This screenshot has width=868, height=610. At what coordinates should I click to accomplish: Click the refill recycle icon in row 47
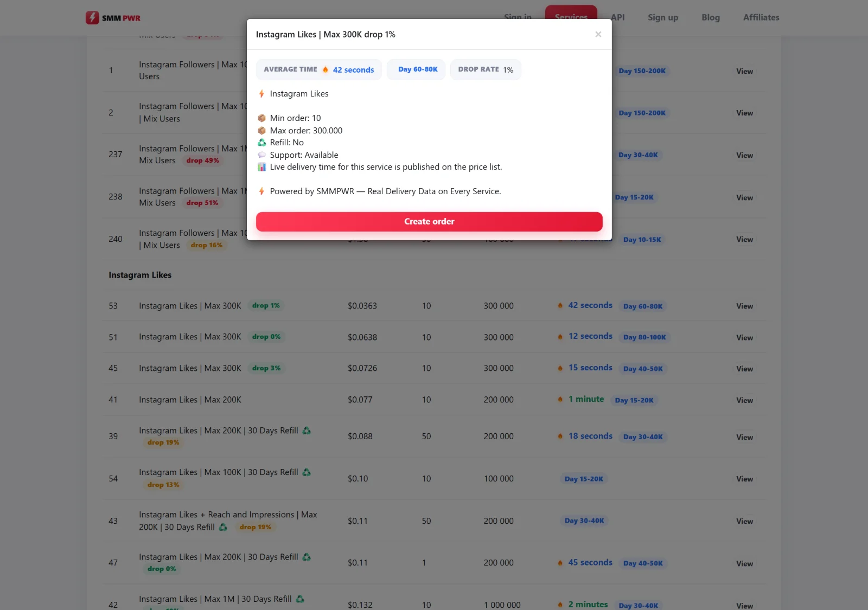point(307,557)
